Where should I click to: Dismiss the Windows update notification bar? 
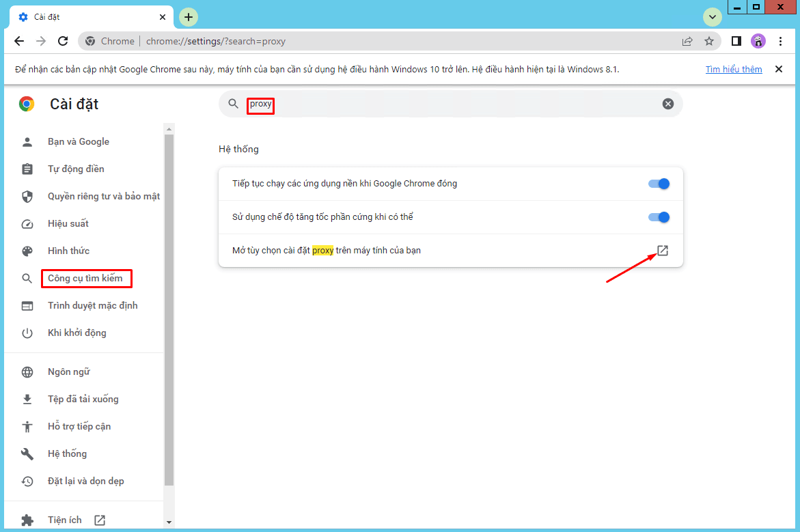(779, 69)
